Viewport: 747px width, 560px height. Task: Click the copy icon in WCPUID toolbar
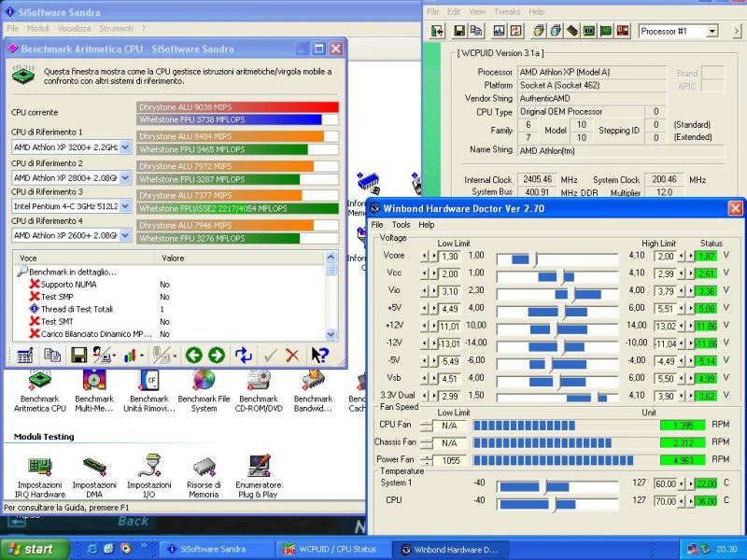pyautogui.click(x=475, y=32)
